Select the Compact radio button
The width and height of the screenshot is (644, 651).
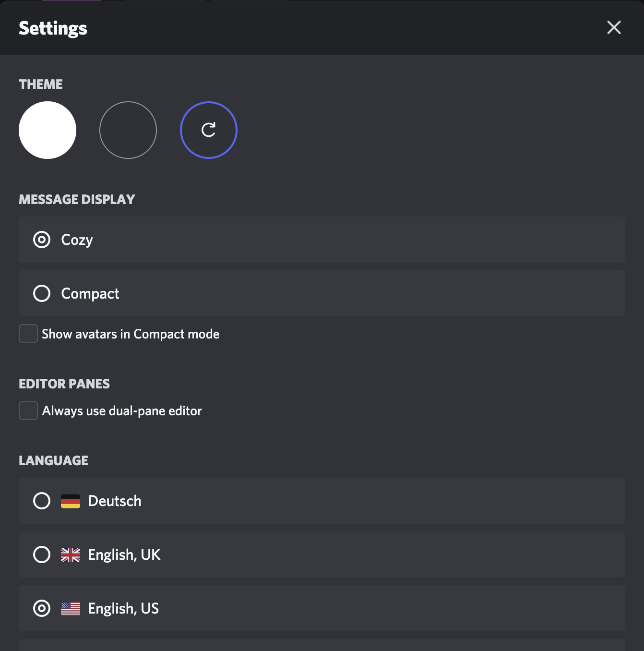[42, 293]
